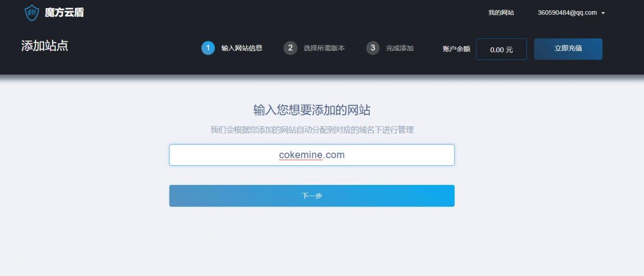Expand the 360590484@qq.com account dropdown
The image size is (644, 276).
(571, 13)
